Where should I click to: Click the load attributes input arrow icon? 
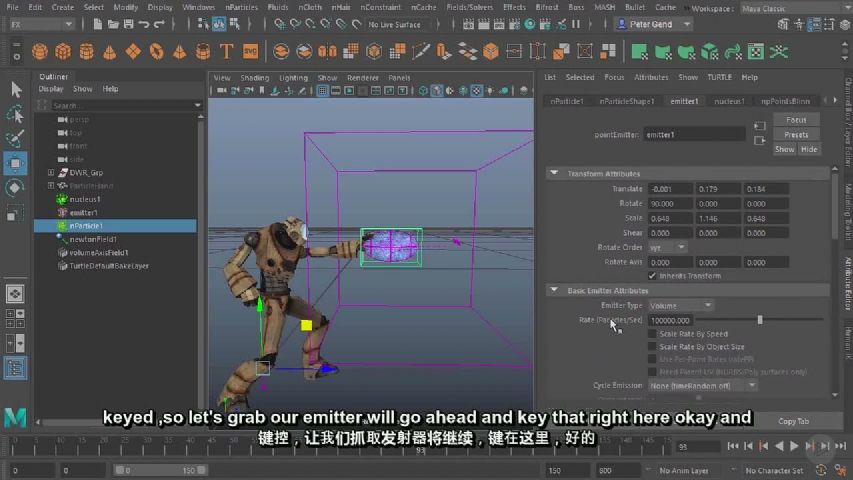(x=760, y=126)
